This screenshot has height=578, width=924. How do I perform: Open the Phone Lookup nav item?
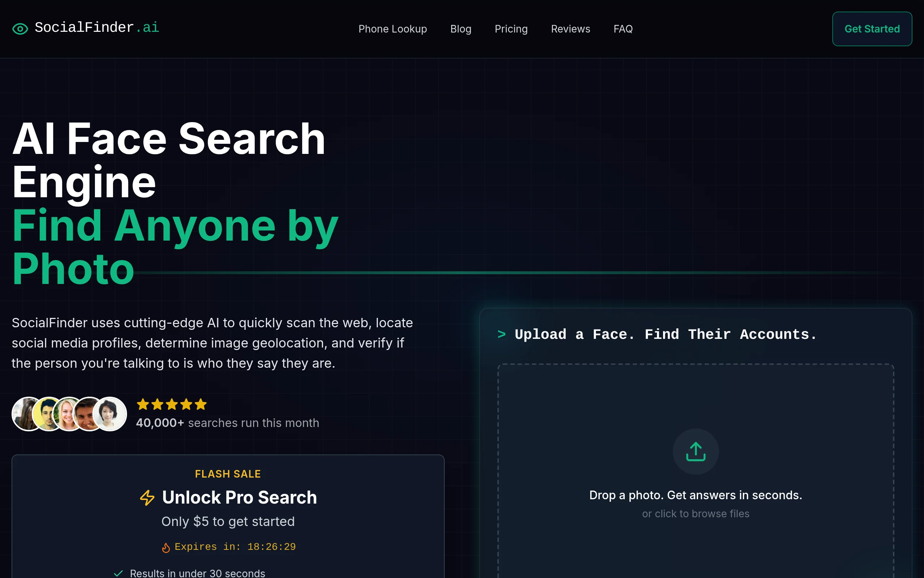(x=392, y=29)
